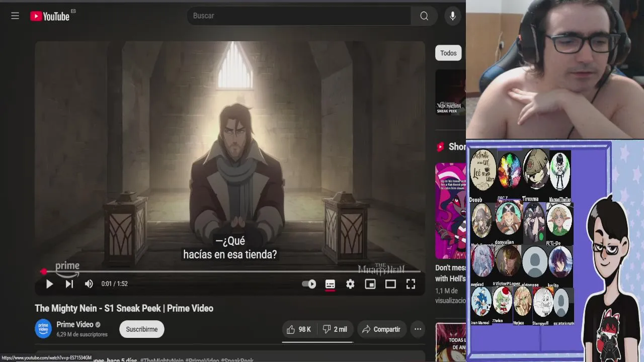This screenshot has height=362, width=644.
Task: Click the 0:01 / 1:52 time display
Action: (115, 284)
